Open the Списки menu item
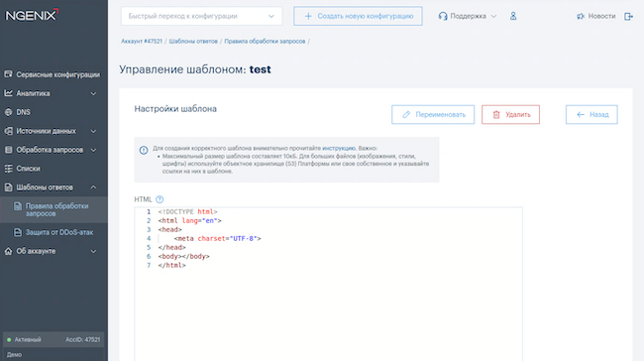The image size is (644, 361). point(54,169)
